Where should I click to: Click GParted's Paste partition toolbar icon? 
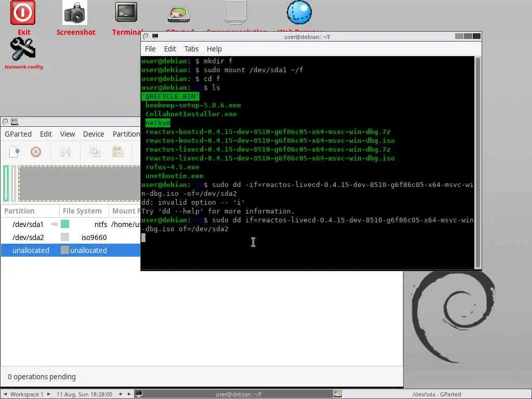(118, 152)
